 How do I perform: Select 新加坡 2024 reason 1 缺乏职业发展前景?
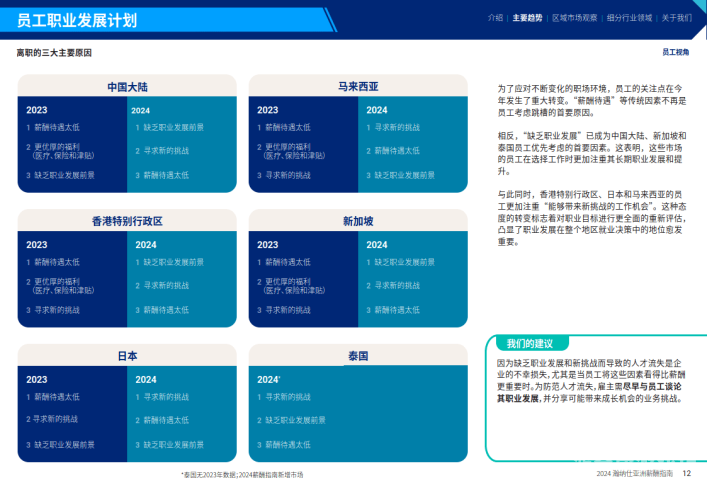tap(400, 262)
